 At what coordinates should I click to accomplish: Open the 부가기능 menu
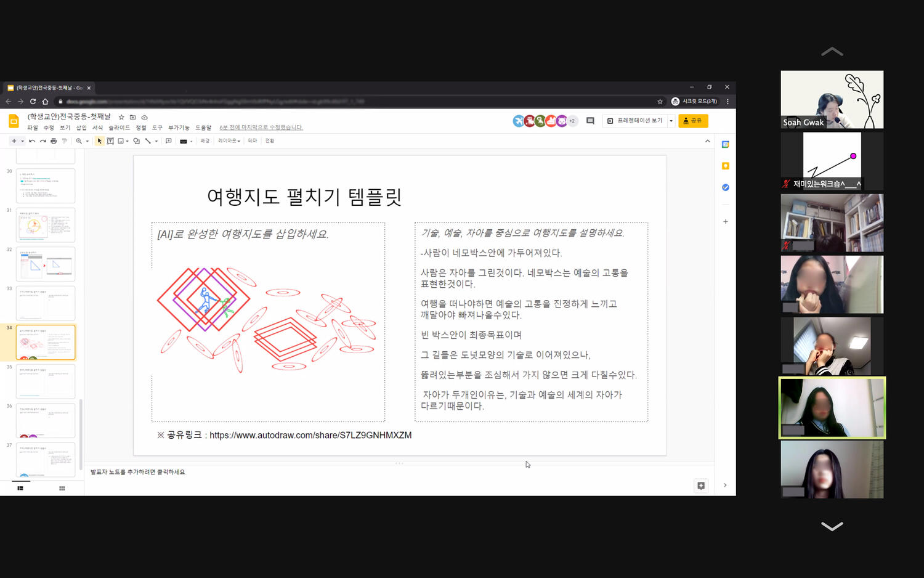179,128
